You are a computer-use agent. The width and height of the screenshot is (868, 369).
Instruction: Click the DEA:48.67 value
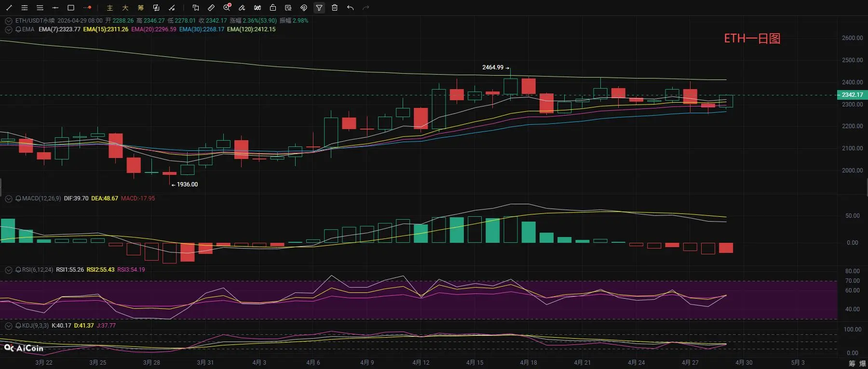coord(105,198)
